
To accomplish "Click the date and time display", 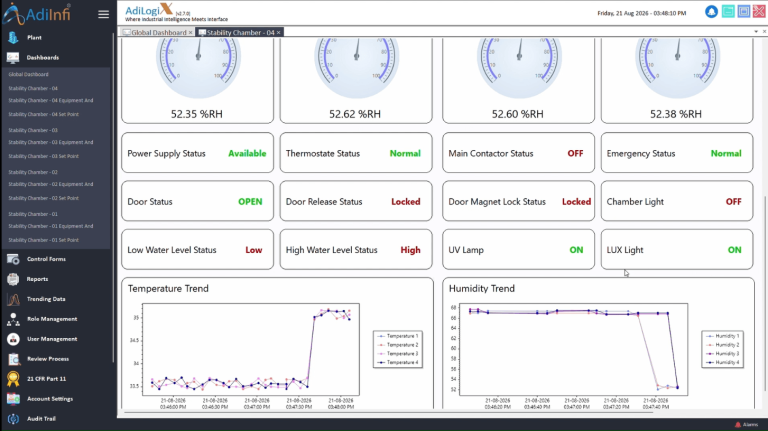I will pyautogui.click(x=642, y=13).
